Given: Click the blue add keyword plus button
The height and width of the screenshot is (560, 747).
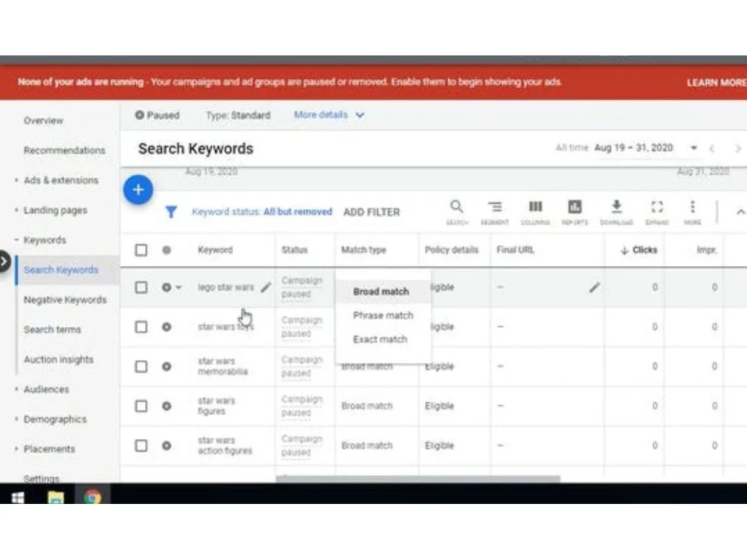Looking at the screenshot, I should pyautogui.click(x=138, y=190).
